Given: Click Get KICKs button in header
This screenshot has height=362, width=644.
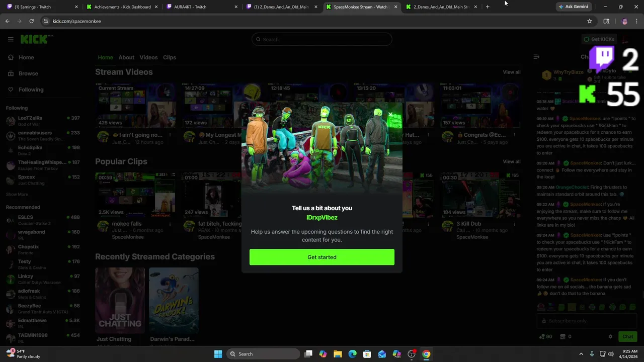Looking at the screenshot, I should click(x=599, y=39).
